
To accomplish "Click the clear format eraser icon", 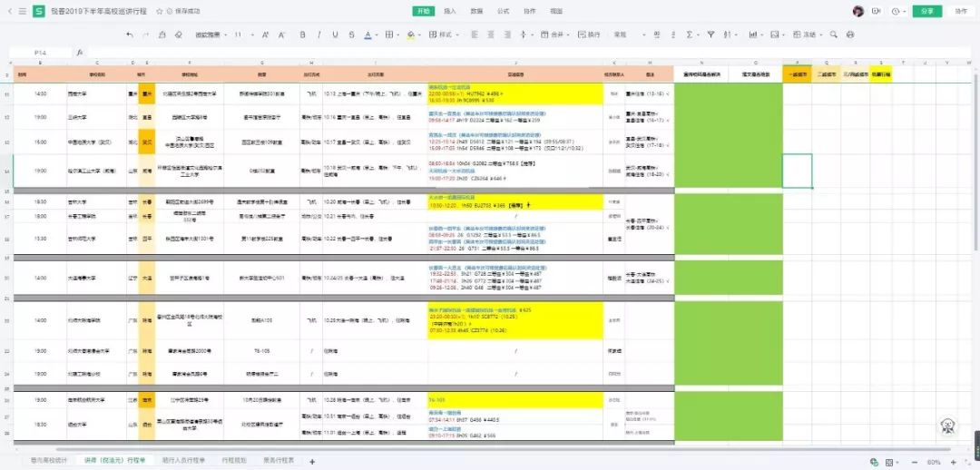I will click(x=179, y=35).
